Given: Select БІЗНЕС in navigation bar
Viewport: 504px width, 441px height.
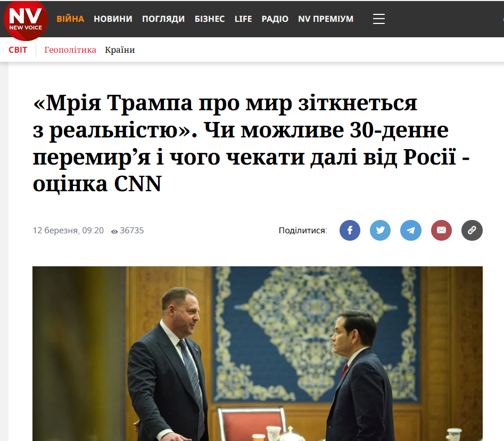Looking at the screenshot, I should point(210,19).
